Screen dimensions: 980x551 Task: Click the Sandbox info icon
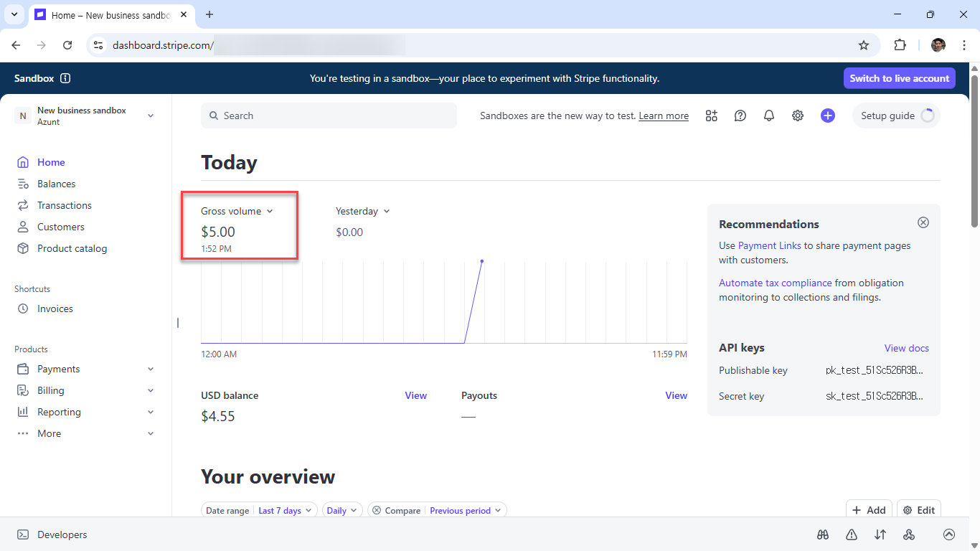[x=65, y=78]
